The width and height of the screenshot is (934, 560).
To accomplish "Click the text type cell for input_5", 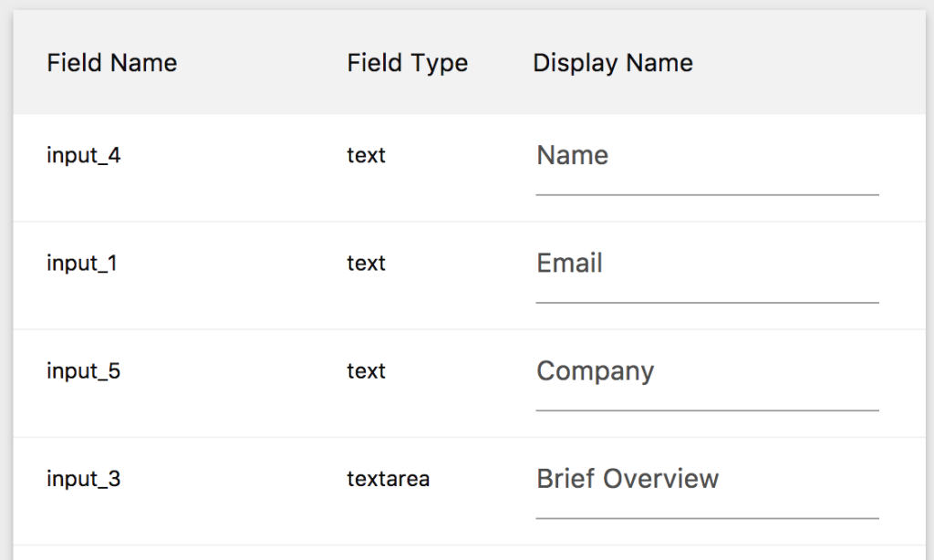I will tap(366, 371).
